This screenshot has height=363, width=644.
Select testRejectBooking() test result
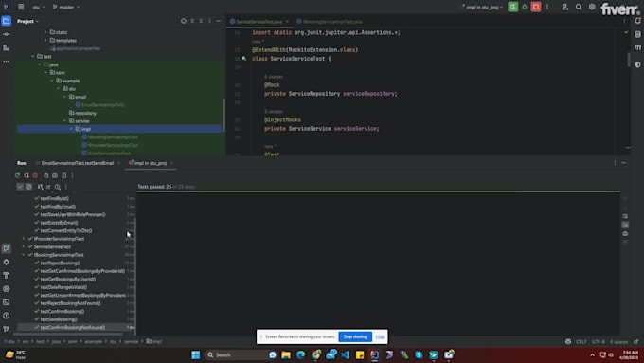(x=60, y=263)
